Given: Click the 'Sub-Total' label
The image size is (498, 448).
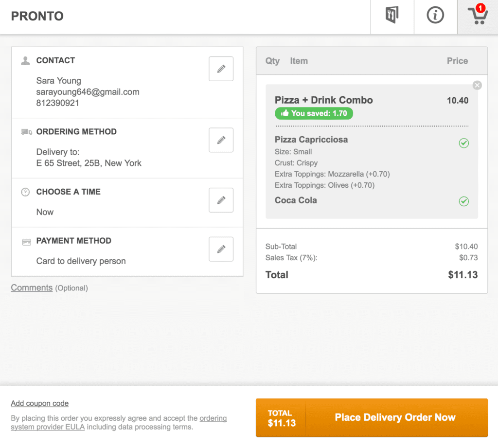Looking at the screenshot, I should [281, 247].
